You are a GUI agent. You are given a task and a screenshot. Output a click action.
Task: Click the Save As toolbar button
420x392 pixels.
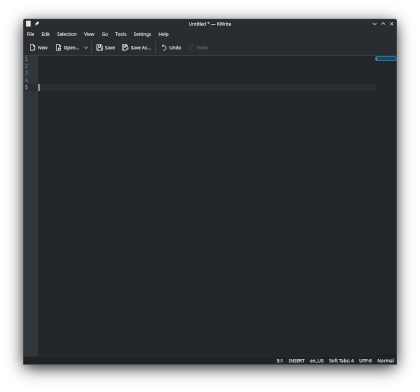[x=136, y=48]
